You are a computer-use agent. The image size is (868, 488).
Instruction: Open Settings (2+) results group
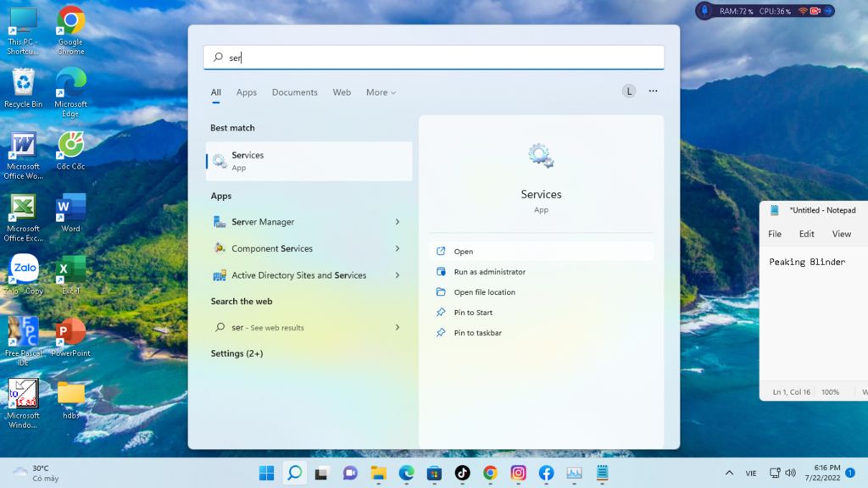click(x=236, y=353)
